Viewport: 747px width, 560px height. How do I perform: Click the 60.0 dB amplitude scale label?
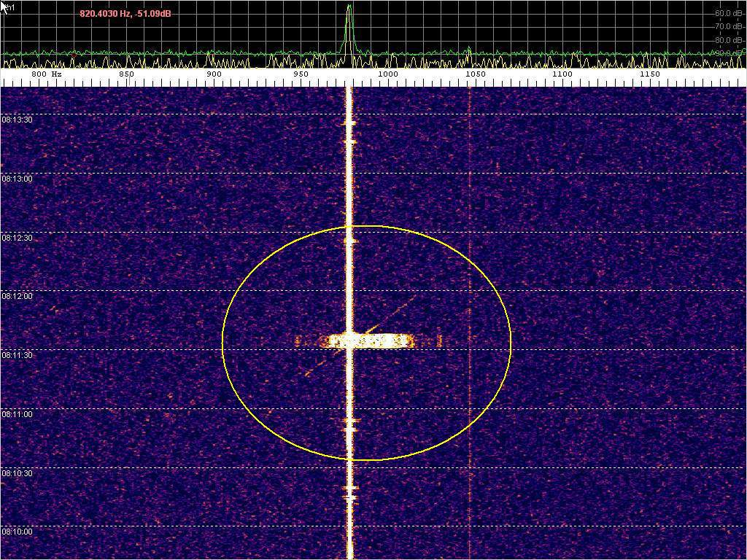point(728,13)
